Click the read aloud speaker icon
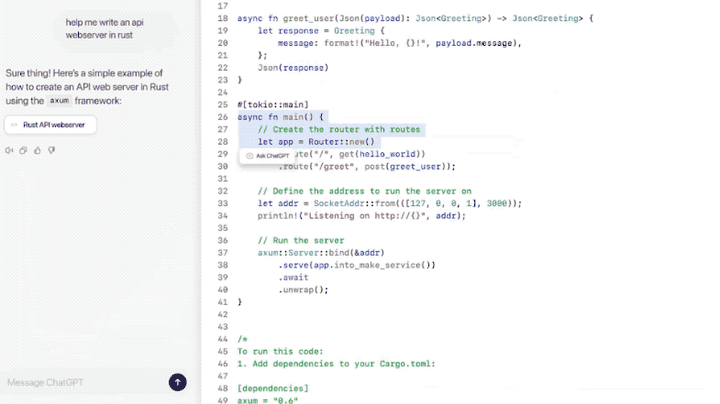The width and height of the screenshot is (720, 404). (9, 151)
